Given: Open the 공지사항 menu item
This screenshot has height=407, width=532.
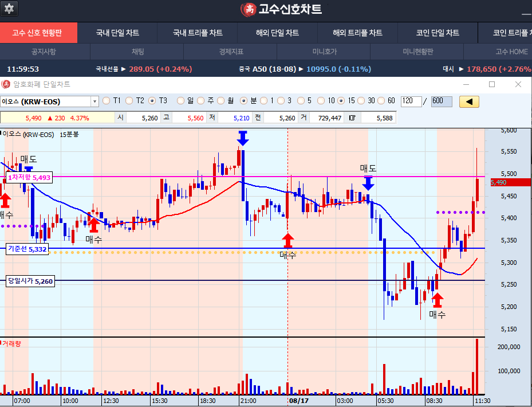Looking at the screenshot, I should (x=44, y=52).
